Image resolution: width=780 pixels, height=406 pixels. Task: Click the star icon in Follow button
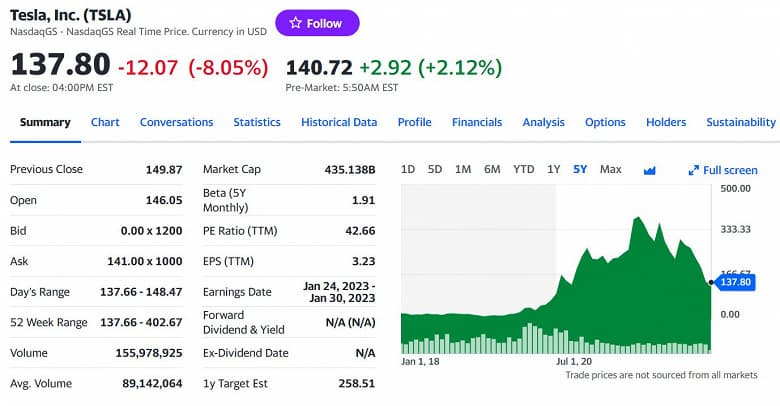[295, 23]
